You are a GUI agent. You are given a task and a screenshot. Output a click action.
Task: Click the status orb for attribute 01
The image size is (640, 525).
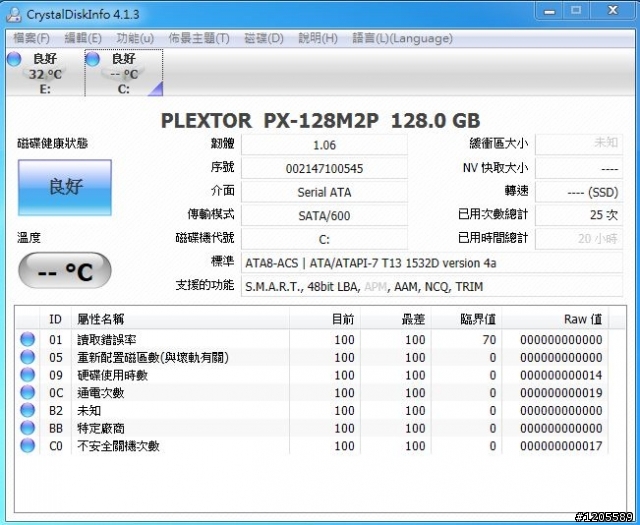[27, 340]
